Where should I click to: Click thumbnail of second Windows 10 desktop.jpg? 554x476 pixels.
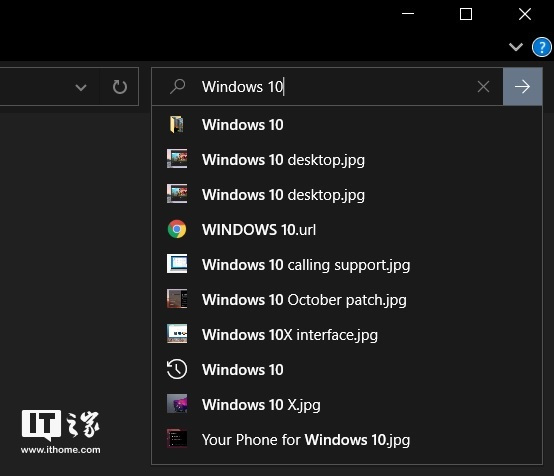[x=177, y=194]
